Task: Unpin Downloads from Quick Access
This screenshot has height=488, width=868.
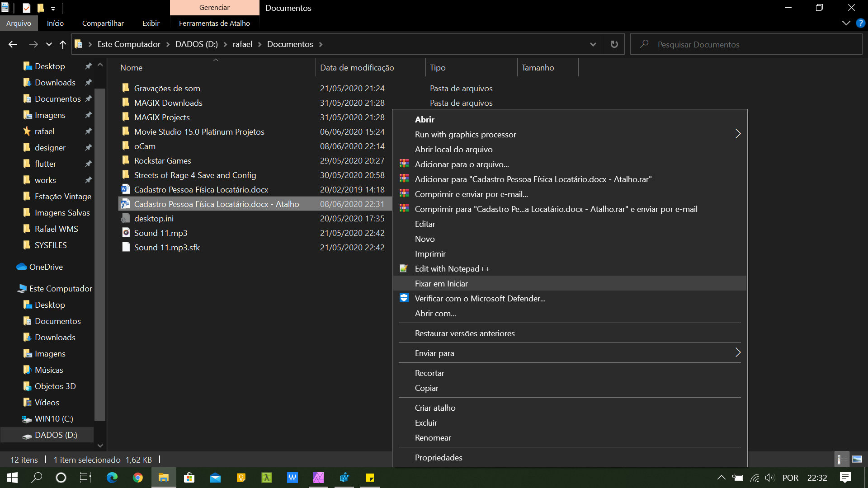Action: [x=89, y=82]
